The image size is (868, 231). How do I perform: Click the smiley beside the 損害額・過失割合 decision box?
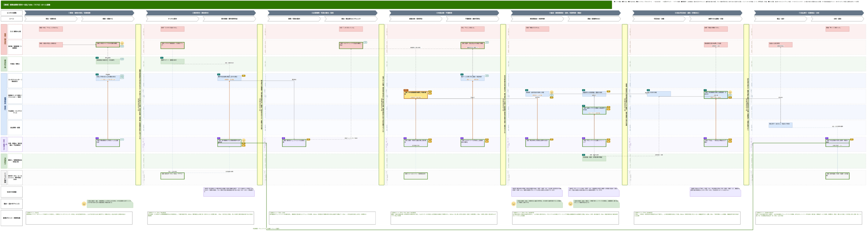[x=552, y=92]
